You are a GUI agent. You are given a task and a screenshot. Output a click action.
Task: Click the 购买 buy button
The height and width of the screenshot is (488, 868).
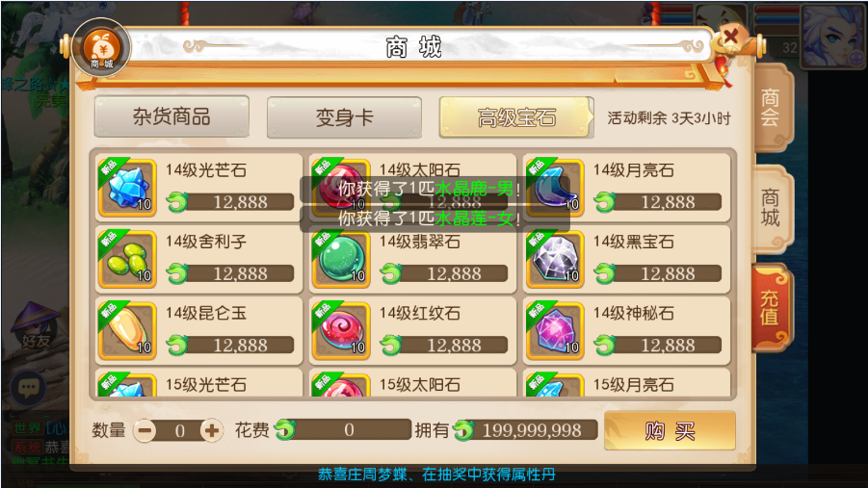coord(670,430)
